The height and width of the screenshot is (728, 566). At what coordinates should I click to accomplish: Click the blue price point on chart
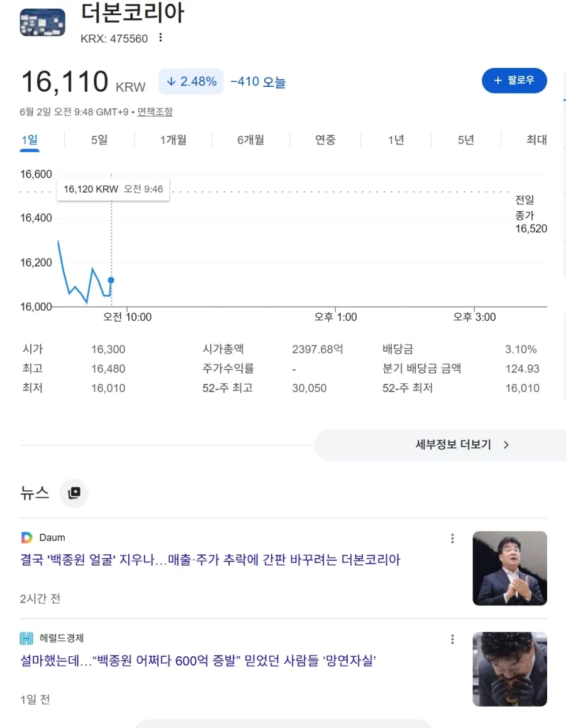tap(111, 280)
